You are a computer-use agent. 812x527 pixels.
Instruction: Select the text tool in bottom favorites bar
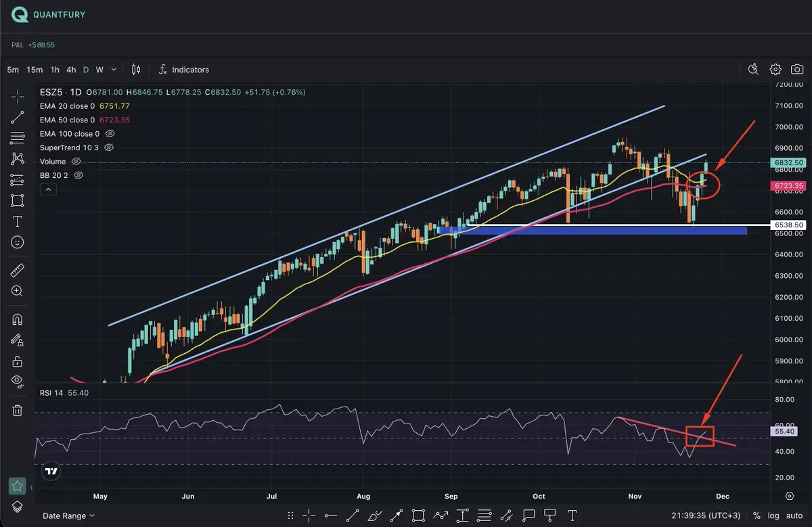[572, 515]
